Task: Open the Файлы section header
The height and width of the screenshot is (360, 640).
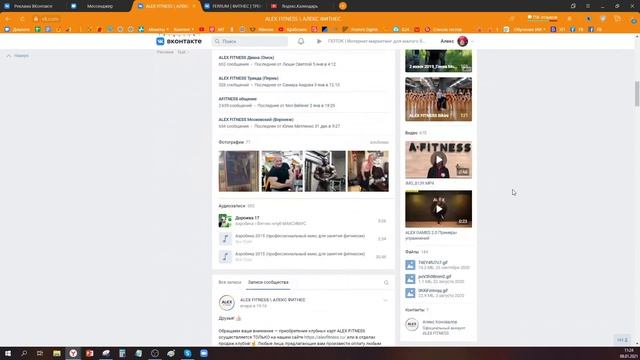Action: 412,252
